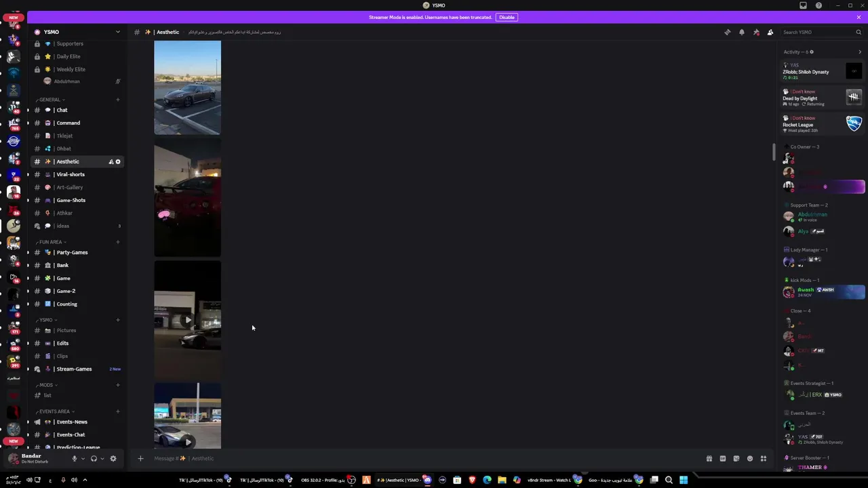The width and height of the screenshot is (868, 488).
Task: Create channel in FUN AREA plus
Action: (x=118, y=242)
